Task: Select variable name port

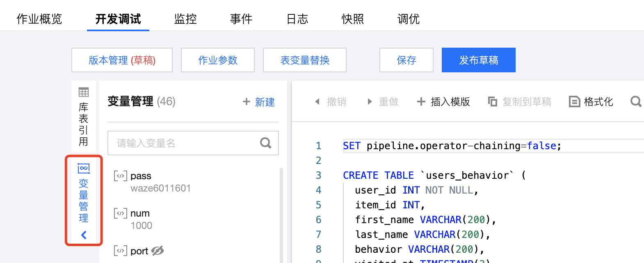Action: click(139, 251)
